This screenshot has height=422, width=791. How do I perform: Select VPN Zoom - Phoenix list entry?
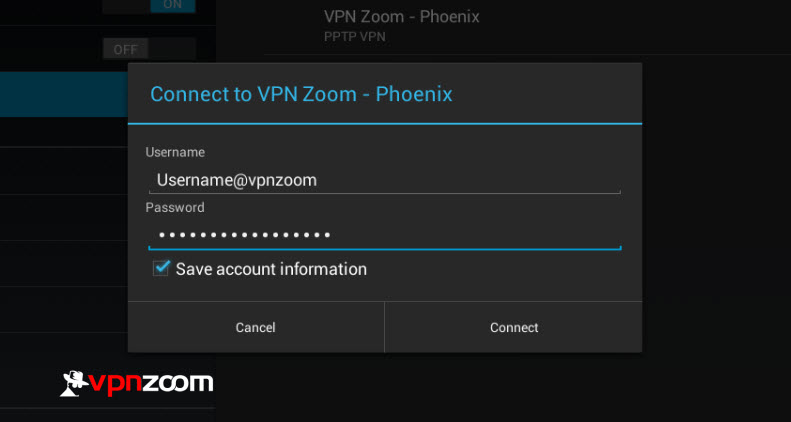click(x=527, y=27)
